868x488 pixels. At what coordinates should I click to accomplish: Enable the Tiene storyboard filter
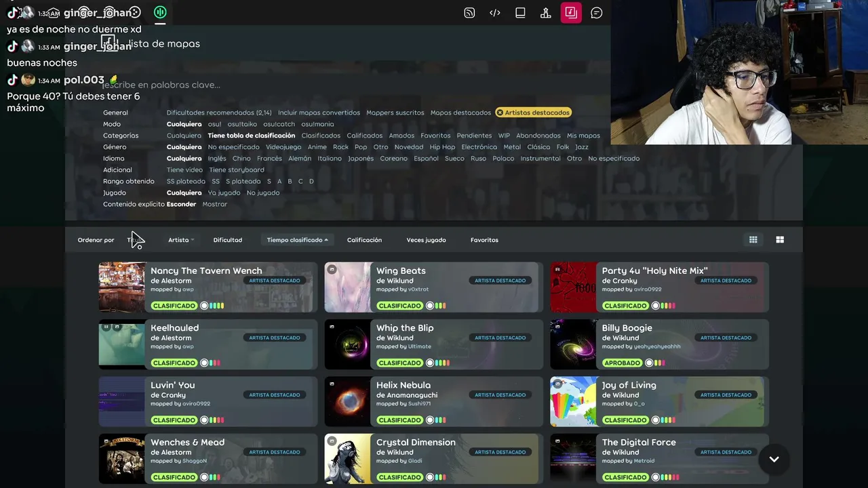point(237,170)
